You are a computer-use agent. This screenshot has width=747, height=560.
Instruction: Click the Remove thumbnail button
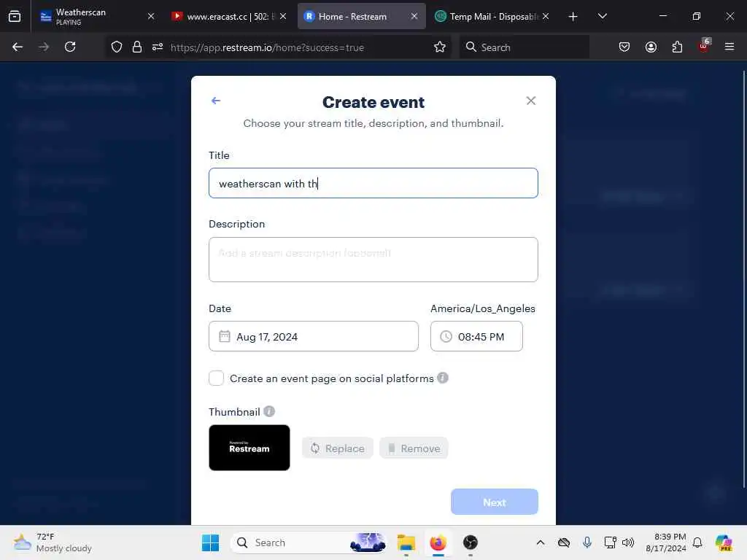pyautogui.click(x=414, y=448)
